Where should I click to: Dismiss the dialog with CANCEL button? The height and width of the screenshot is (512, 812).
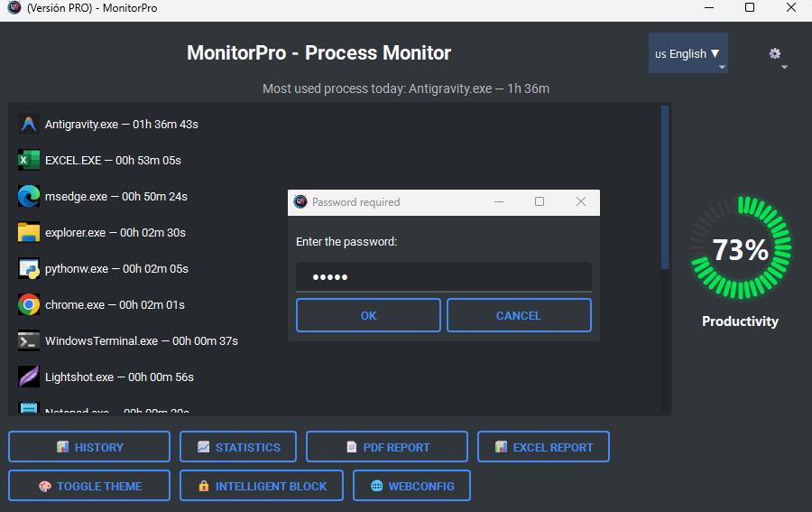pos(519,315)
